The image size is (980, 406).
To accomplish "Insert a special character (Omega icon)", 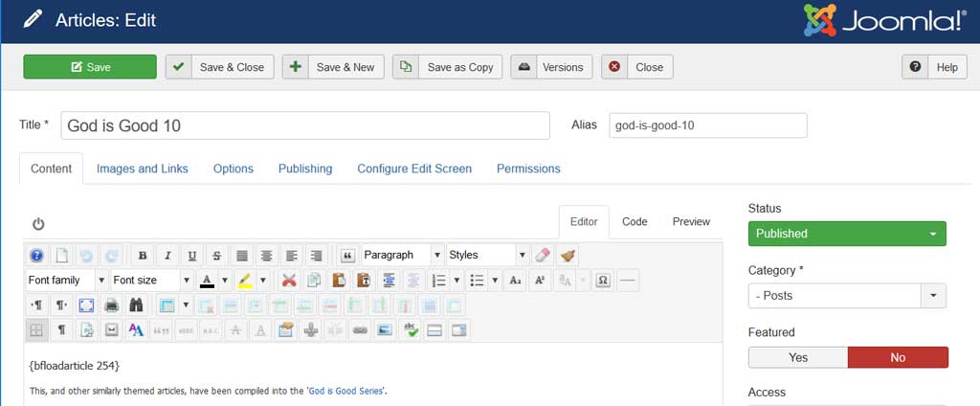I will [603, 281].
